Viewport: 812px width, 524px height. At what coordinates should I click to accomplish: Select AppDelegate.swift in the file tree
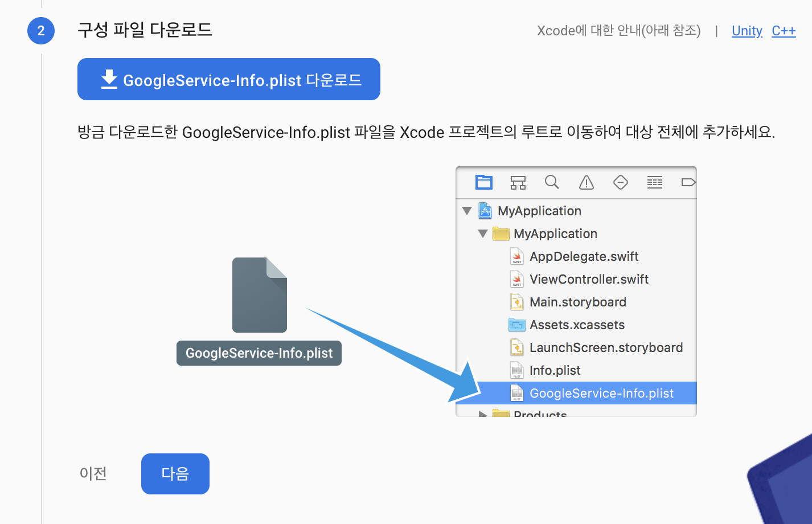point(576,256)
